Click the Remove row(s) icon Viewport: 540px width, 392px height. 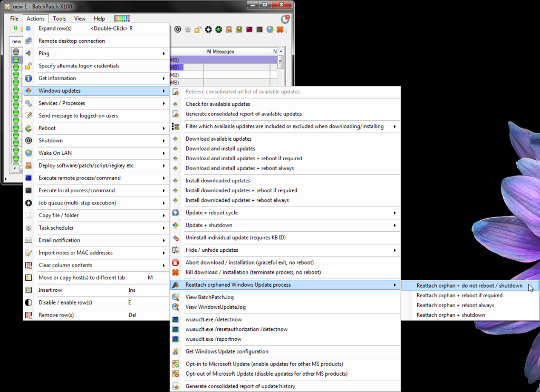tap(28, 315)
